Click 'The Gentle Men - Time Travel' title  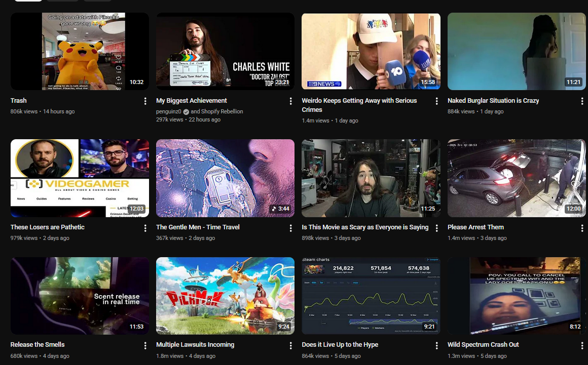[x=198, y=227]
